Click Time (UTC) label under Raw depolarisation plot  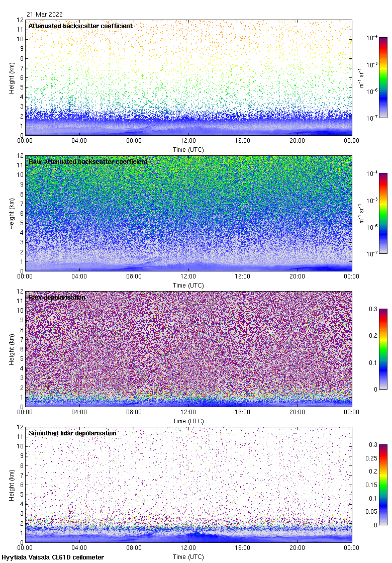point(188,421)
